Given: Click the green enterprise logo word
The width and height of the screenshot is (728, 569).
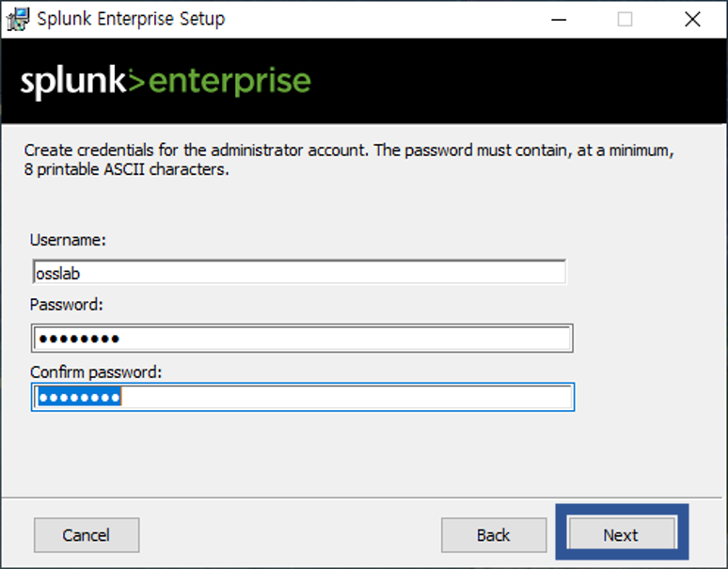Looking at the screenshot, I should (x=229, y=83).
